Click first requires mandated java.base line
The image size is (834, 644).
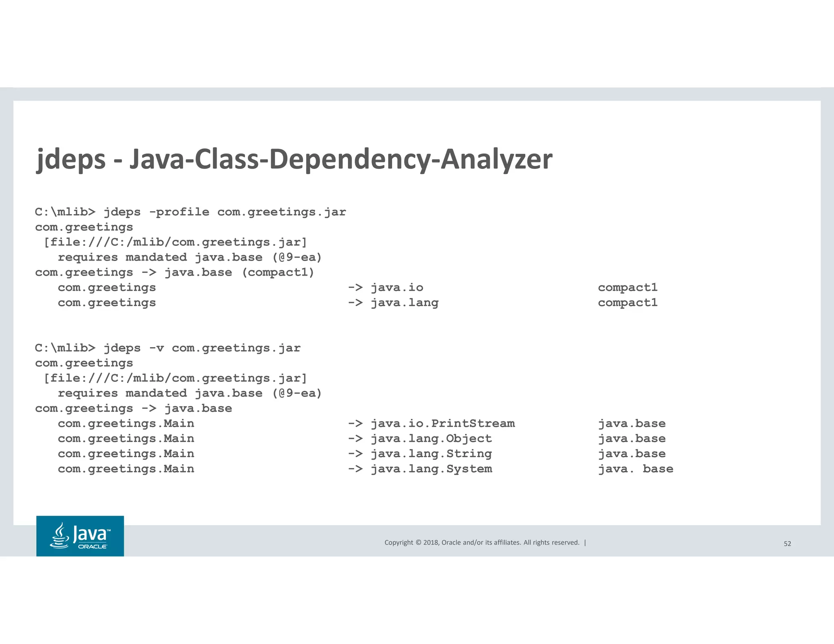(x=189, y=257)
